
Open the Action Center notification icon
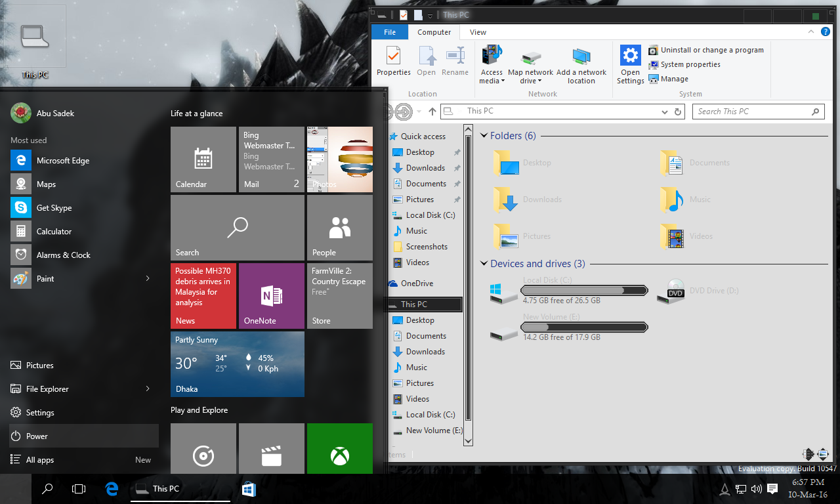tap(772, 489)
